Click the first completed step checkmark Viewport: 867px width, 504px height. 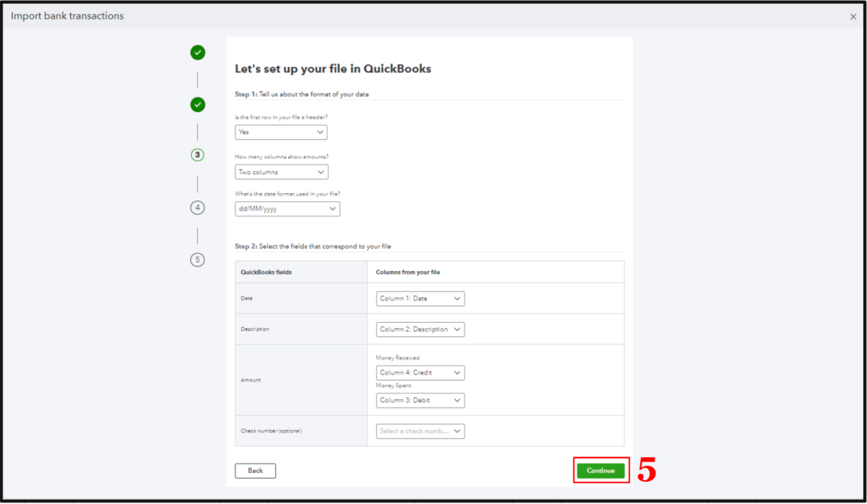(x=197, y=52)
